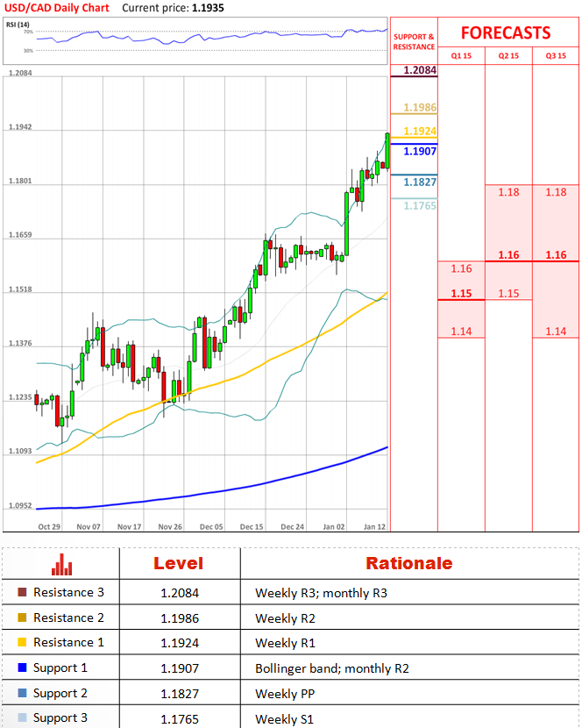Select the Q2 15 forecast column header

[508, 56]
